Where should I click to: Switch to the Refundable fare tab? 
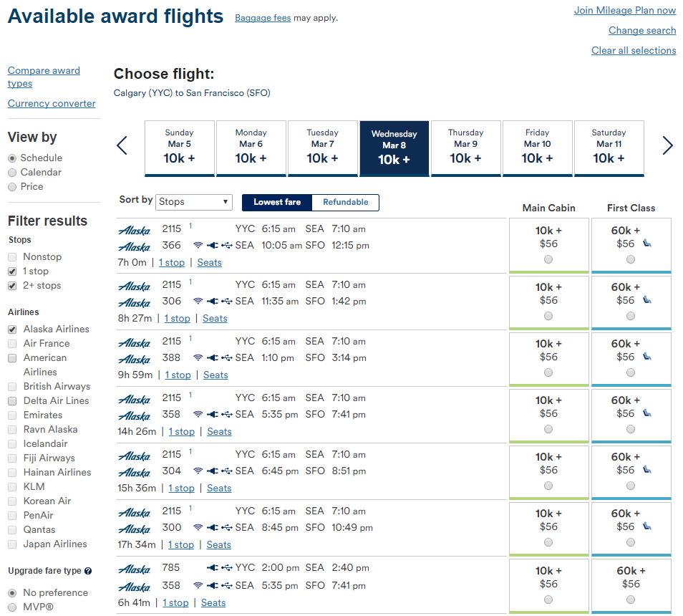[345, 202]
